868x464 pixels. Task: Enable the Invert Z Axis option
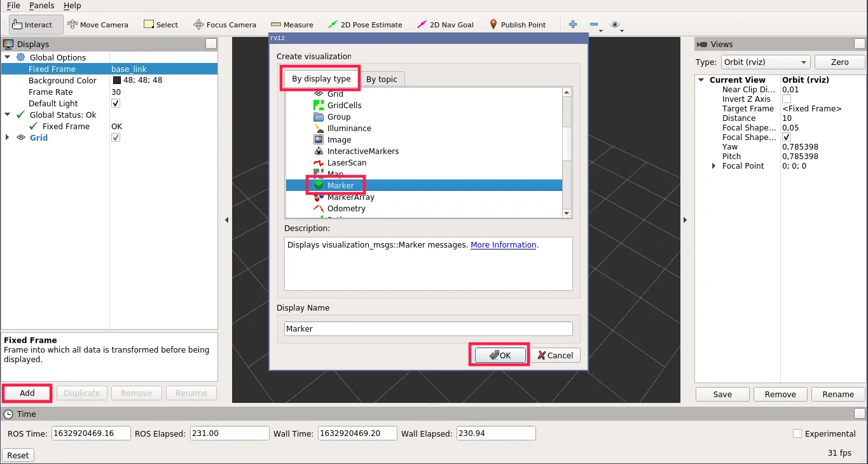[787, 99]
